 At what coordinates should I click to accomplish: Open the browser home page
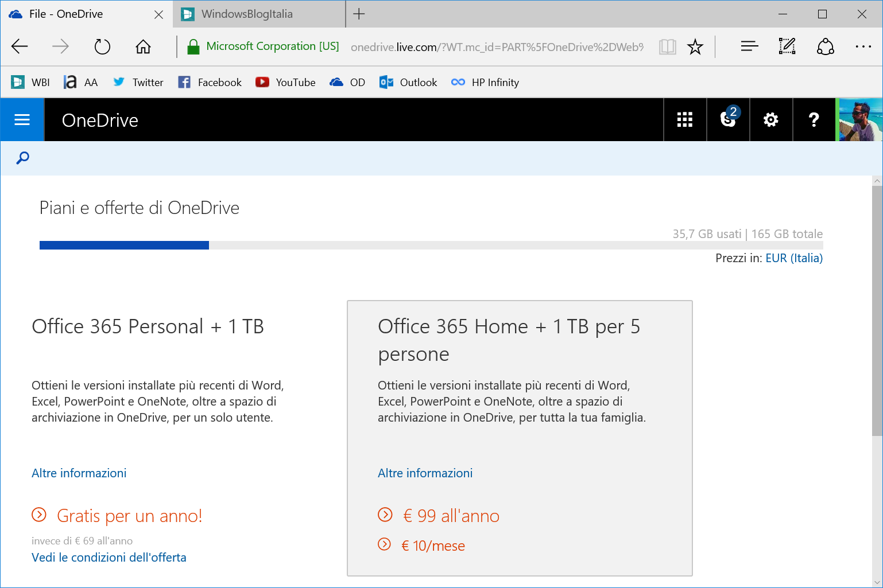pos(143,46)
